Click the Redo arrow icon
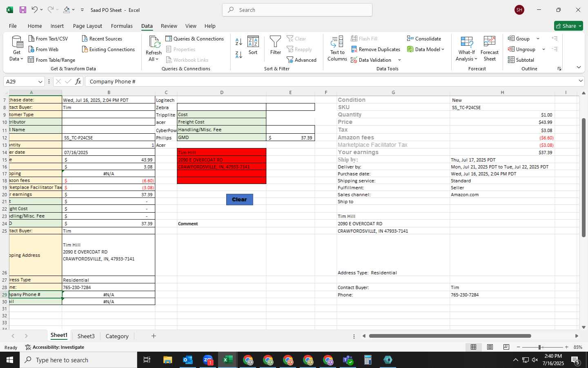The height and width of the screenshot is (368, 588). click(x=51, y=10)
